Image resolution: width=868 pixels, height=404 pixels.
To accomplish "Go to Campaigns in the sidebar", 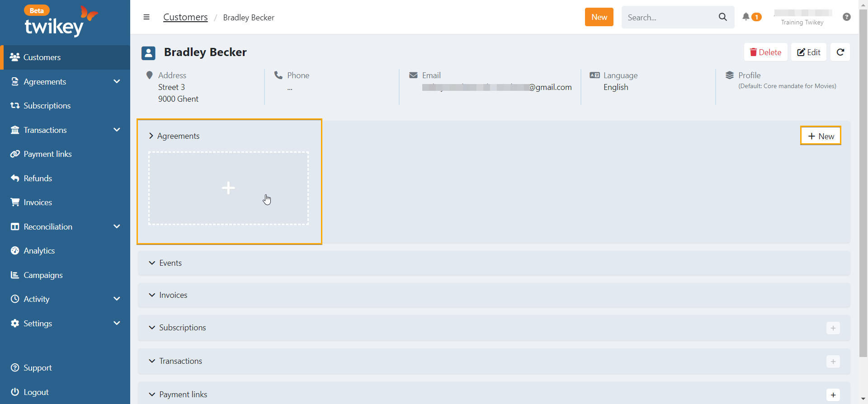I will [43, 275].
